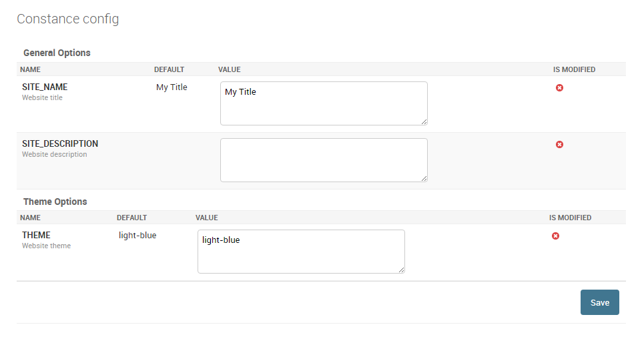This screenshot has height=343, width=644.
Task: Click the red not-modified icon for THEME
Action: coord(555,236)
